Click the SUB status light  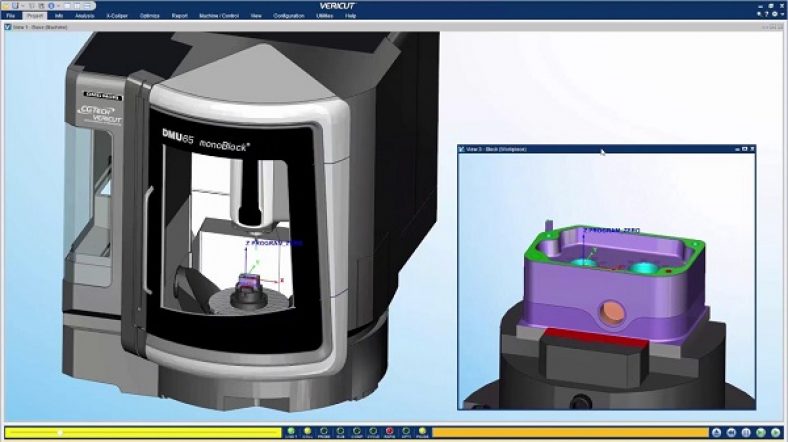[340, 432]
